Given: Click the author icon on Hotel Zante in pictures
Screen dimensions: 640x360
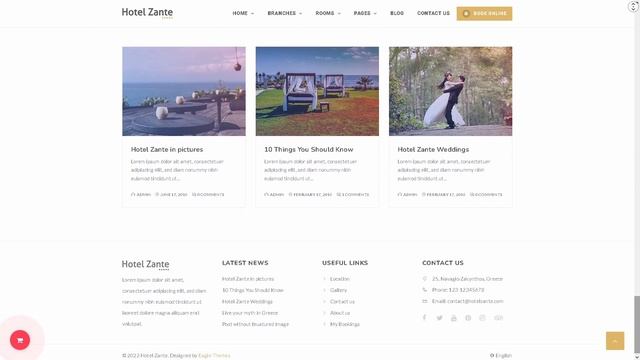Looking at the screenshot, I should (133, 195).
